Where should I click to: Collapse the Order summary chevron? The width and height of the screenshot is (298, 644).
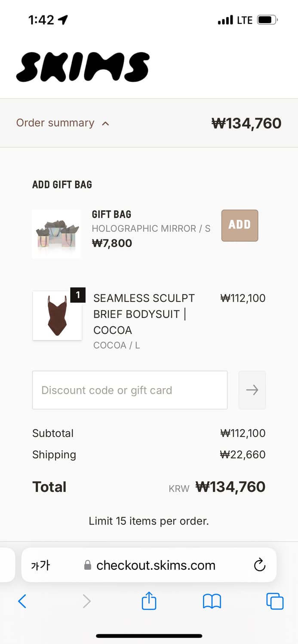pyautogui.click(x=105, y=124)
